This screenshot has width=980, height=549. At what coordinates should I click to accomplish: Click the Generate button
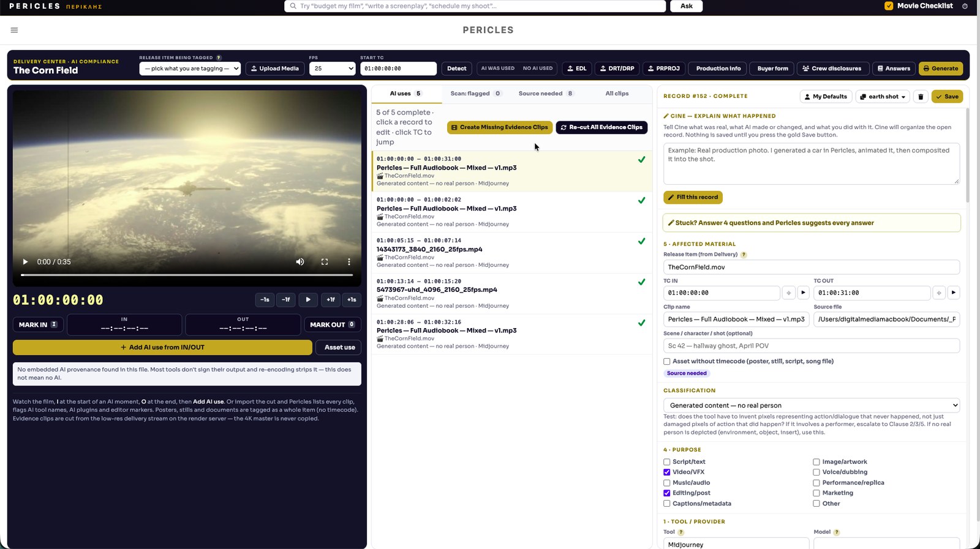coord(940,69)
